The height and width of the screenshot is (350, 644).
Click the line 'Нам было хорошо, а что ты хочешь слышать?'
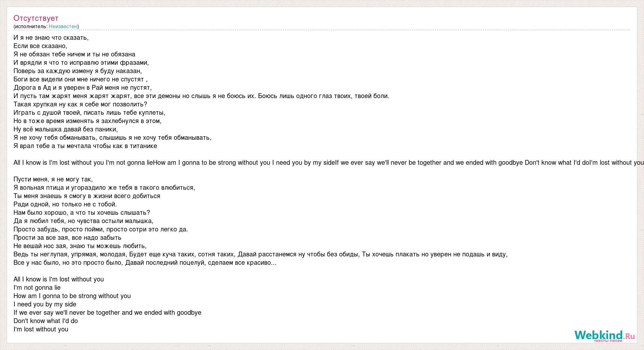coord(82,213)
